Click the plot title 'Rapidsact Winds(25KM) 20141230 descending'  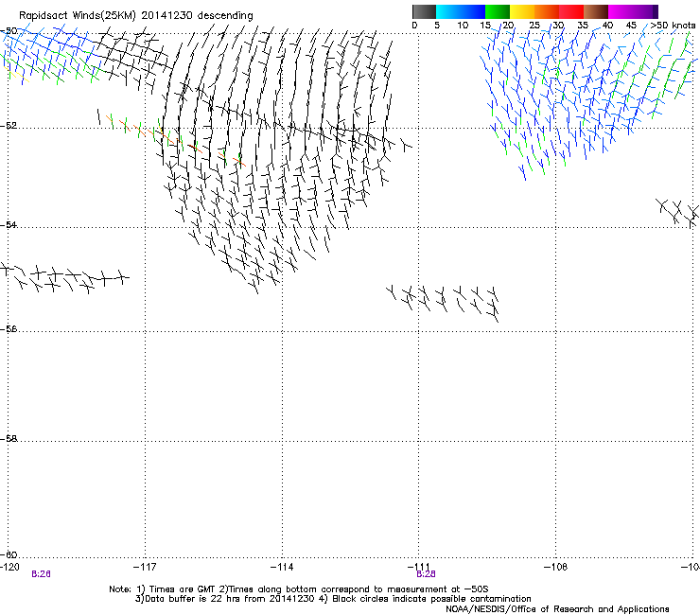(x=136, y=16)
